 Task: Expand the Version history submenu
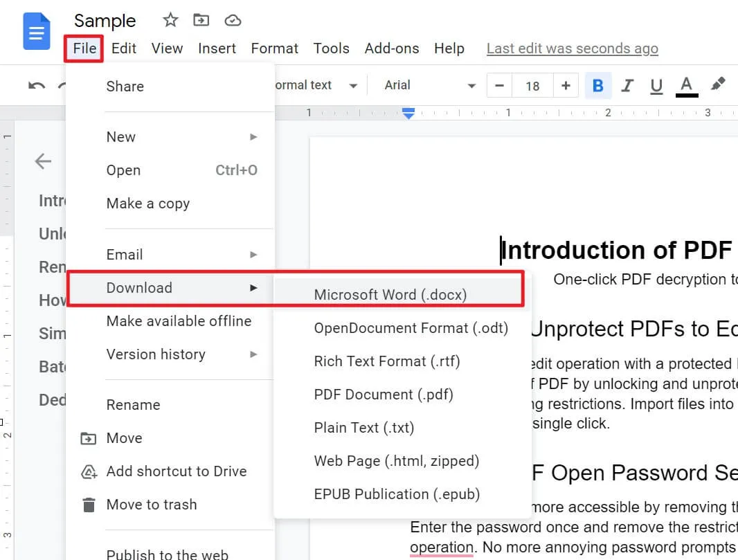click(156, 354)
